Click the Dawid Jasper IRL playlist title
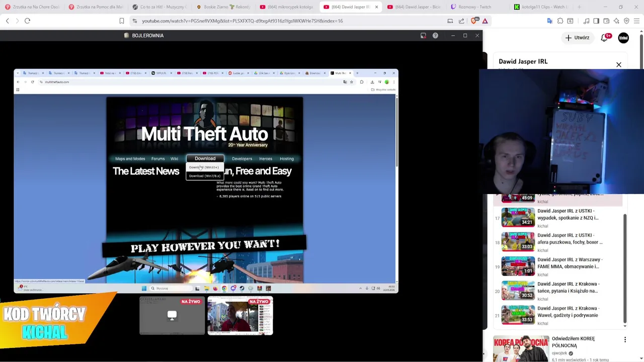644x362 pixels. click(x=523, y=61)
